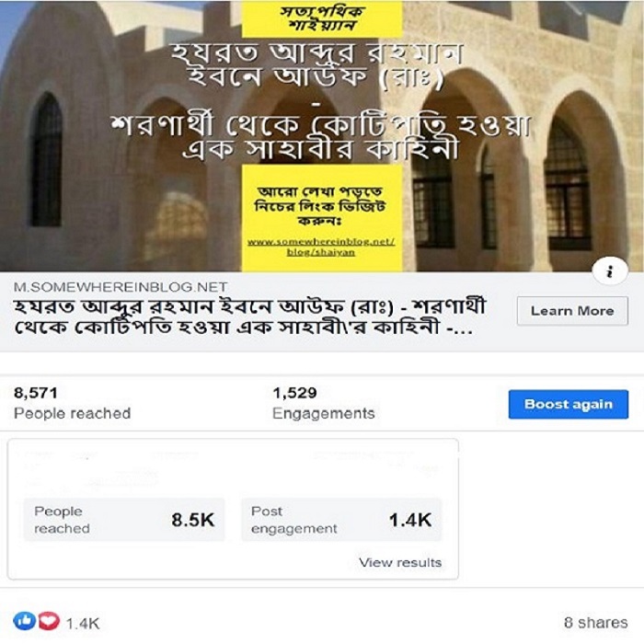Click the 8,571 People reached stat
Viewport: 644px width, 644px height.
pos(73,403)
